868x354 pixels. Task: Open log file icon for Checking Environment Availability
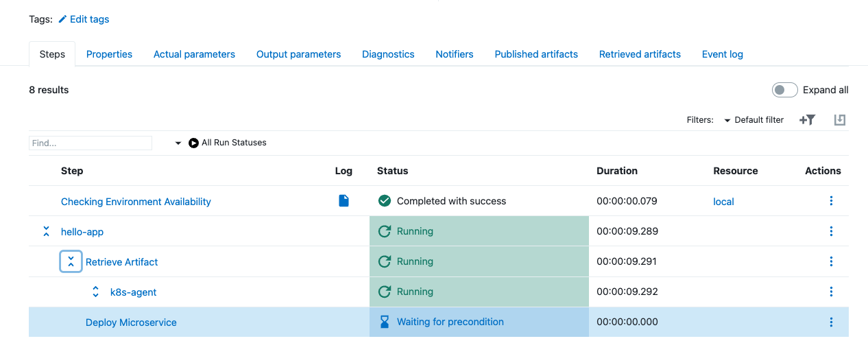(343, 201)
